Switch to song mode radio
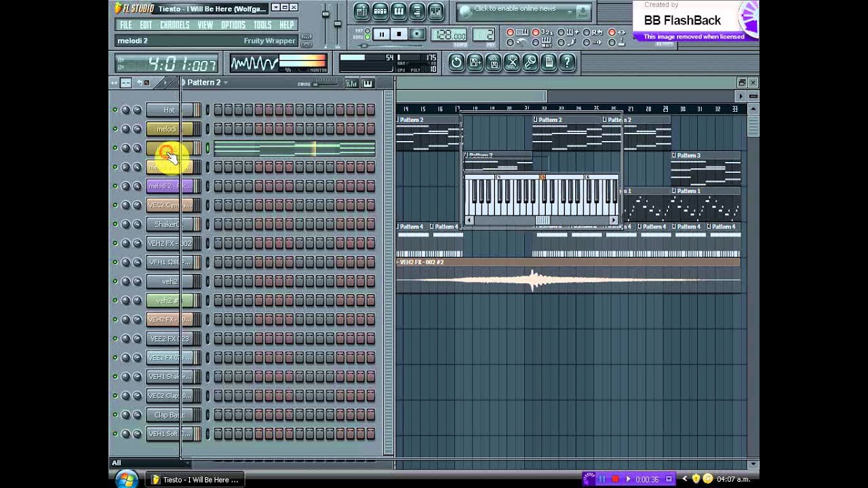Screen dimensions: 868x488 368,39
